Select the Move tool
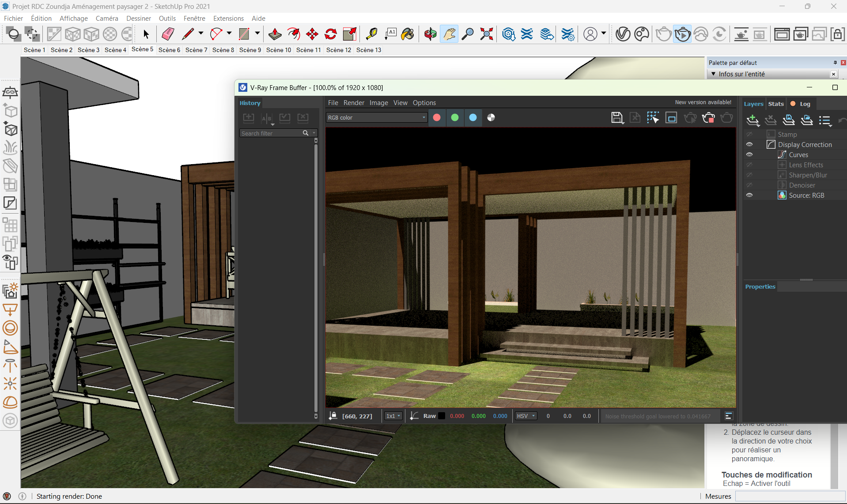The width and height of the screenshot is (847, 504). pyautogui.click(x=312, y=34)
